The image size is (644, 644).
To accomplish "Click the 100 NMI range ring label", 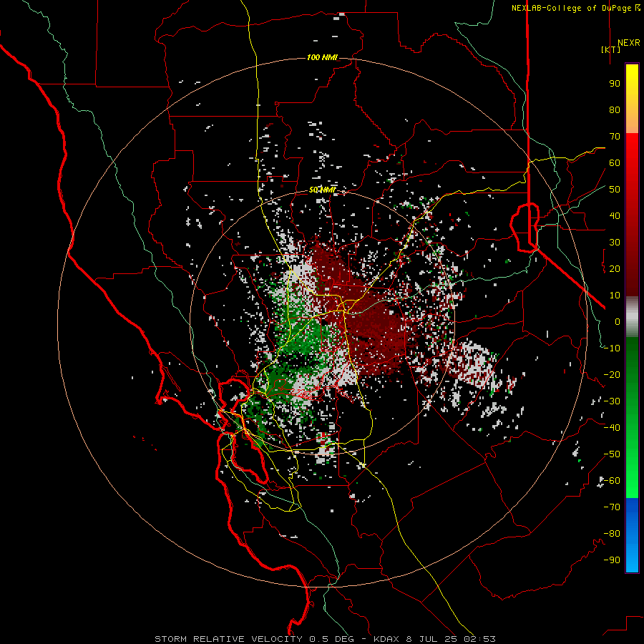I will point(322,57).
